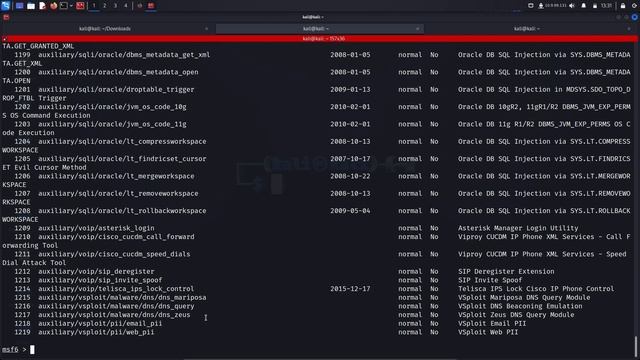Select the active terminal taskbar button
The width and height of the screenshot is (640, 360).
pos(151,6)
